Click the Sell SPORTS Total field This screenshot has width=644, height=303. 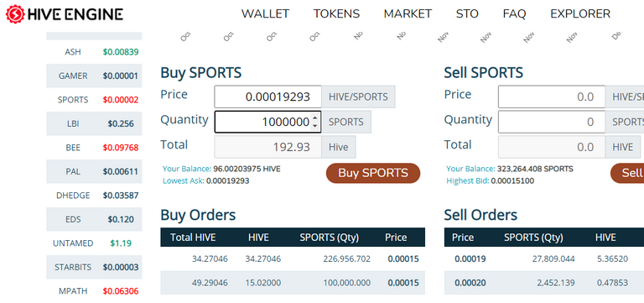[552, 147]
